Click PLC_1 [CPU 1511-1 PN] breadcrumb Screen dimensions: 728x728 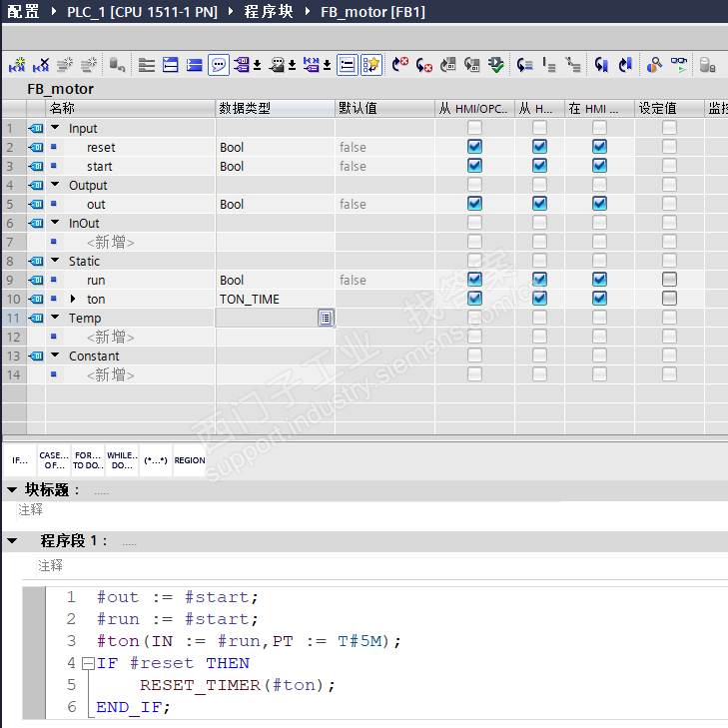(142, 12)
